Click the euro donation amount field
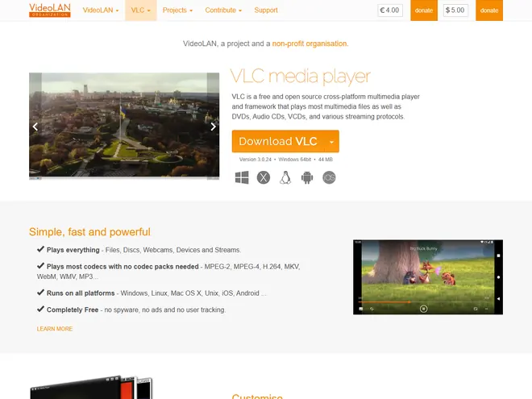Screen dimensions: 532x399 (390, 10)
